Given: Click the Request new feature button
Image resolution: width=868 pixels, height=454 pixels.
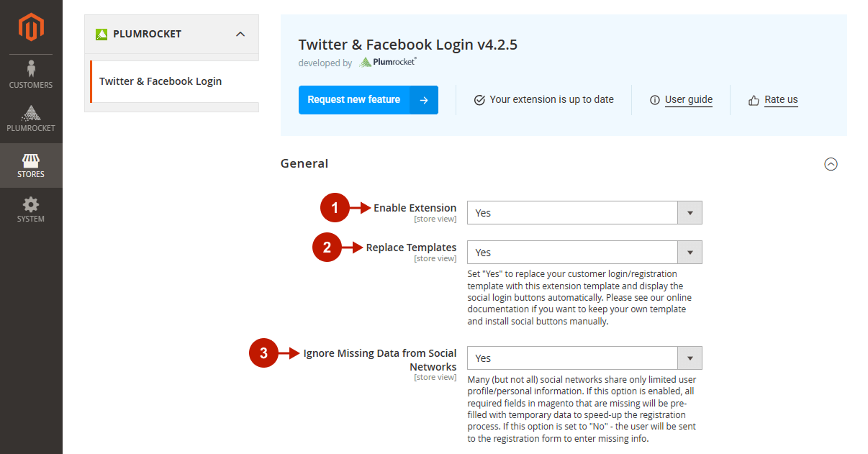Looking at the screenshot, I should click(369, 100).
